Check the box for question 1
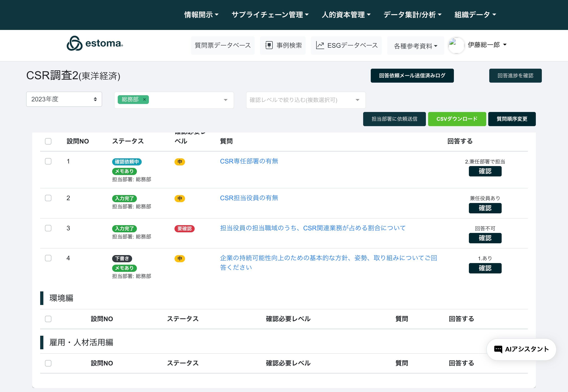This screenshot has height=392, width=568. point(48,161)
